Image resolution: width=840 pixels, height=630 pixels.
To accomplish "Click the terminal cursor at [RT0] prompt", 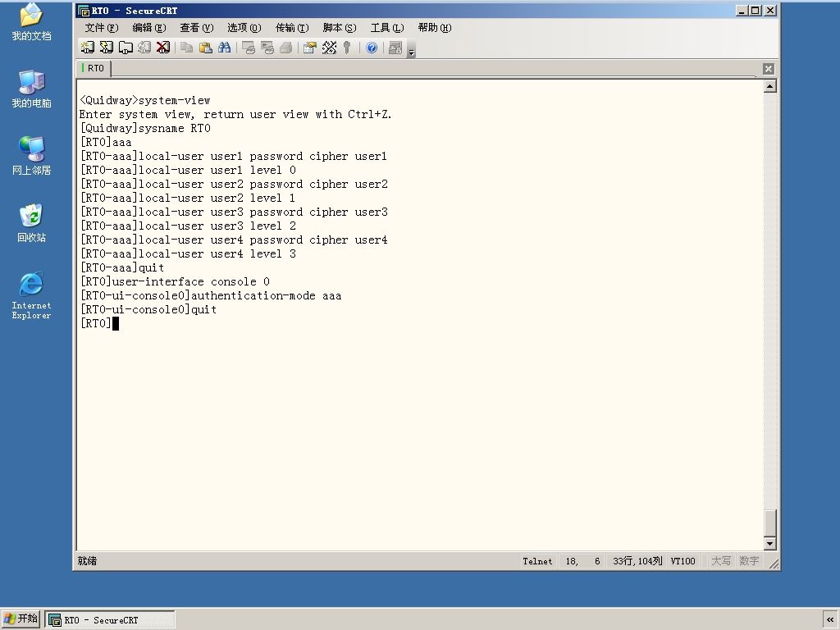I will [x=116, y=323].
